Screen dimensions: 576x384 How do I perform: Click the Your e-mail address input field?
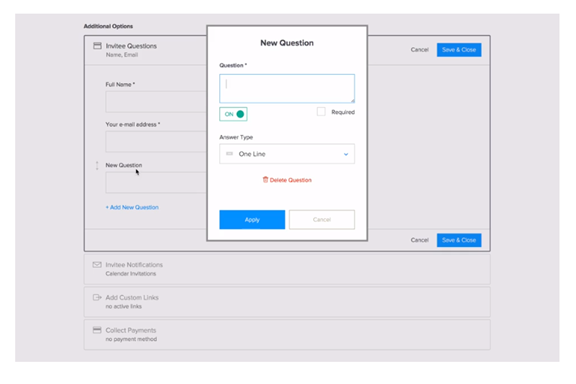tap(156, 141)
